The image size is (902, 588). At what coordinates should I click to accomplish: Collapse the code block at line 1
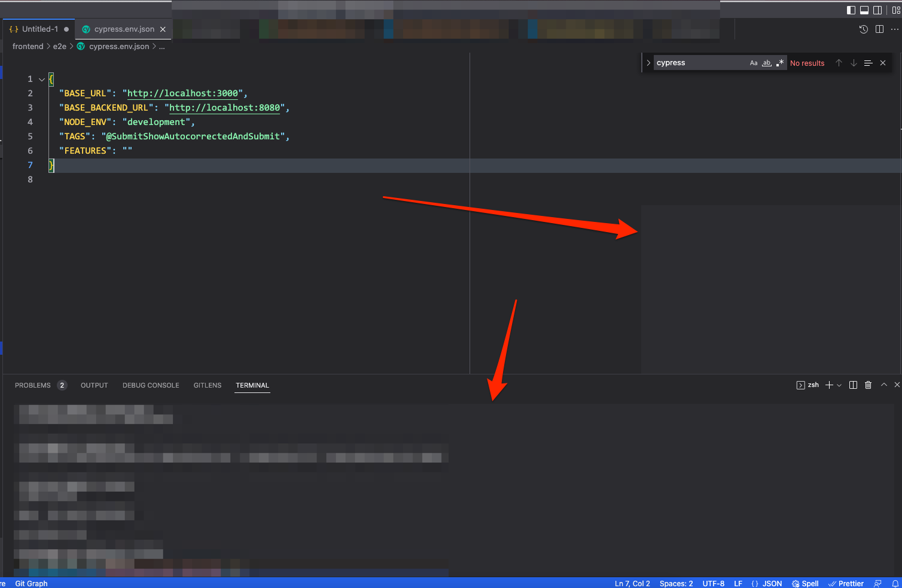click(41, 78)
